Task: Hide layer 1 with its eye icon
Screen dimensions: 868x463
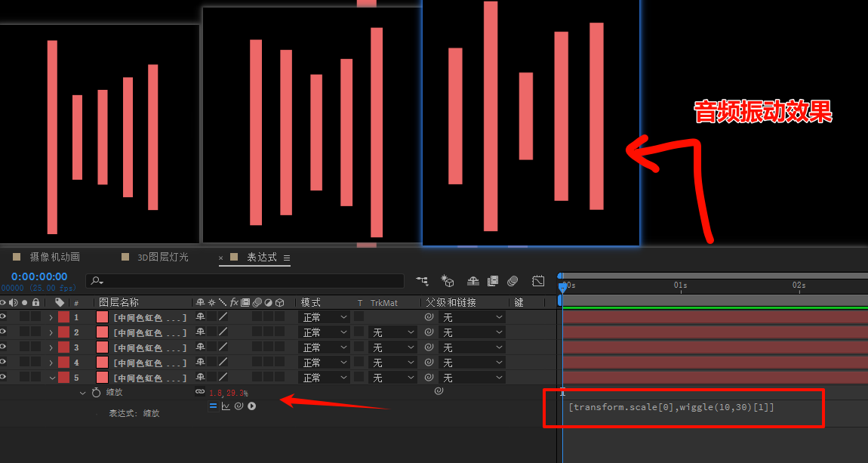Action: pos(3,316)
